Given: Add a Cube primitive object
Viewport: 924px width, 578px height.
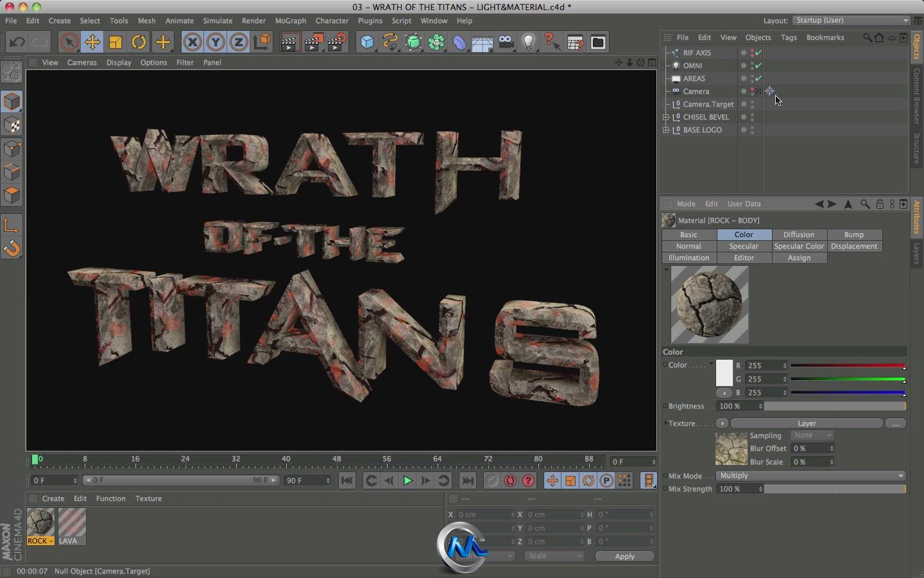Looking at the screenshot, I should [x=367, y=42].
